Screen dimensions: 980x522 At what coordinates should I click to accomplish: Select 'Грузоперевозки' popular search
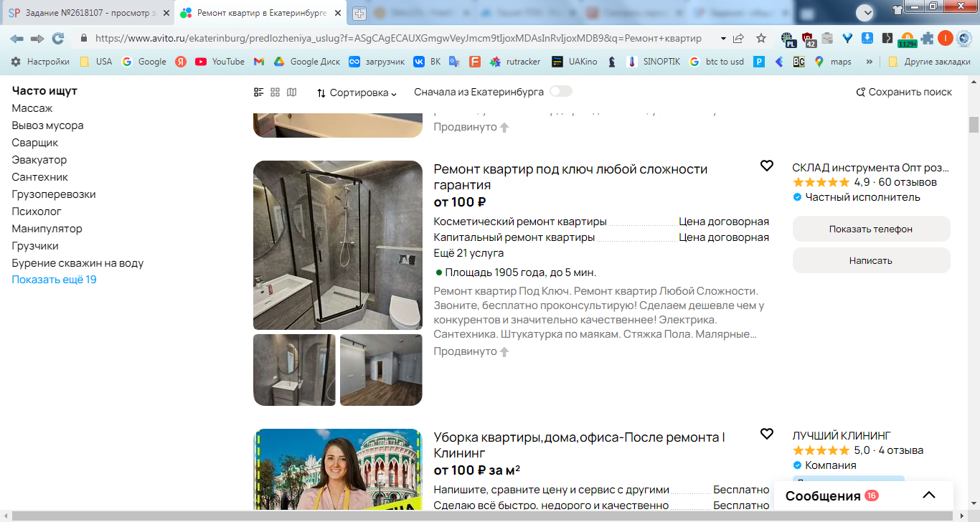pyautogui.click(x=54, y=194)
